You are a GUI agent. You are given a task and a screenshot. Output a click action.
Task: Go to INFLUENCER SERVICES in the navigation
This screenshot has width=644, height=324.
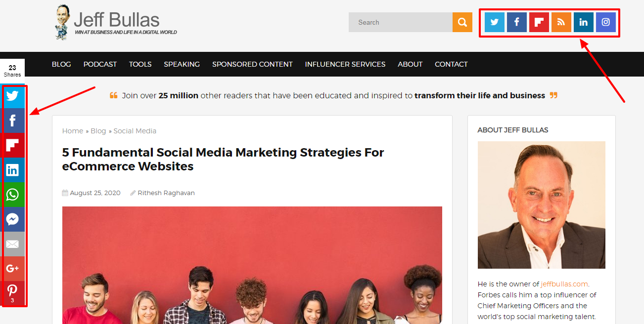coord(345,64)
